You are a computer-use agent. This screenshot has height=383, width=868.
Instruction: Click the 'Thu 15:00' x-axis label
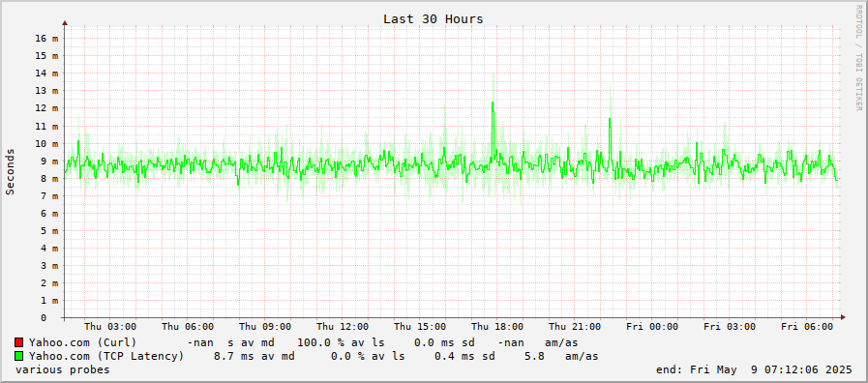420,327
